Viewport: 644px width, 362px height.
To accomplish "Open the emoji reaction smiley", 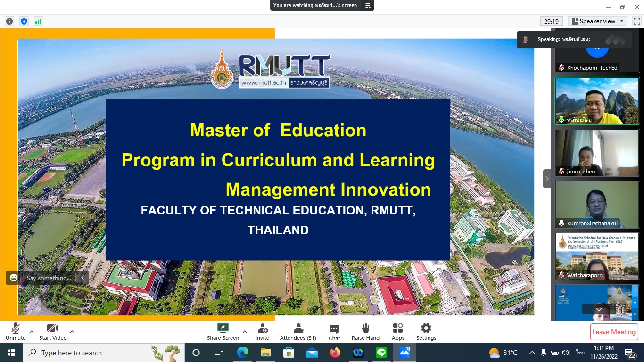I will (x=14, y=278).
